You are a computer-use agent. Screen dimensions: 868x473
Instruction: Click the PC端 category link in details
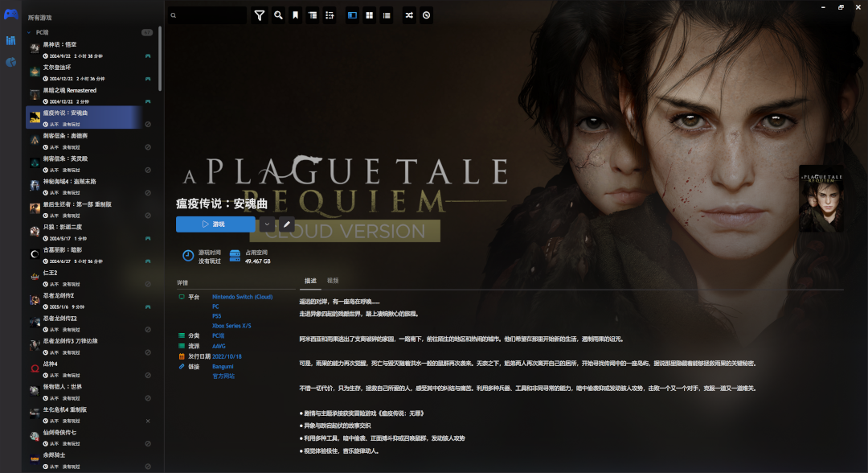[218, 335]
